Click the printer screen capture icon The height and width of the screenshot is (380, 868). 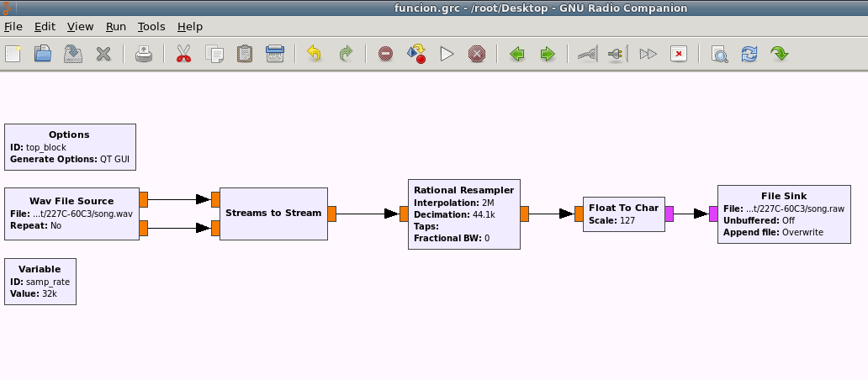(144, 54)
